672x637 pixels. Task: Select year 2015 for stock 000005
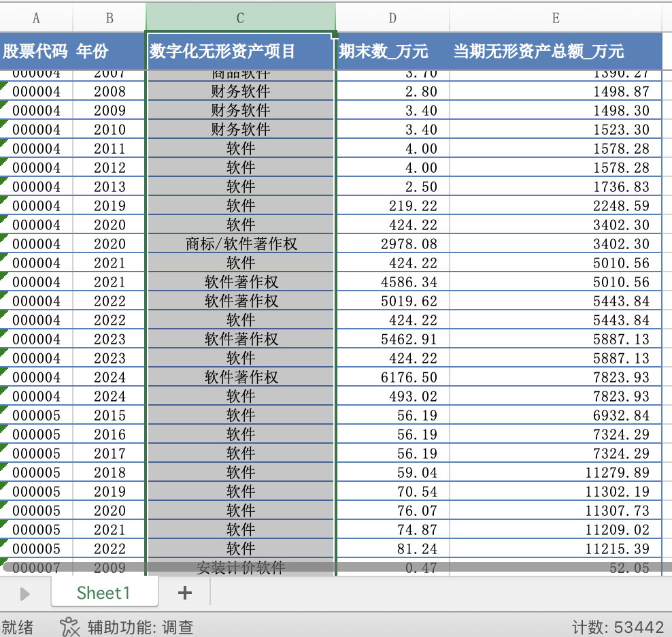click(x=110, y=415)
